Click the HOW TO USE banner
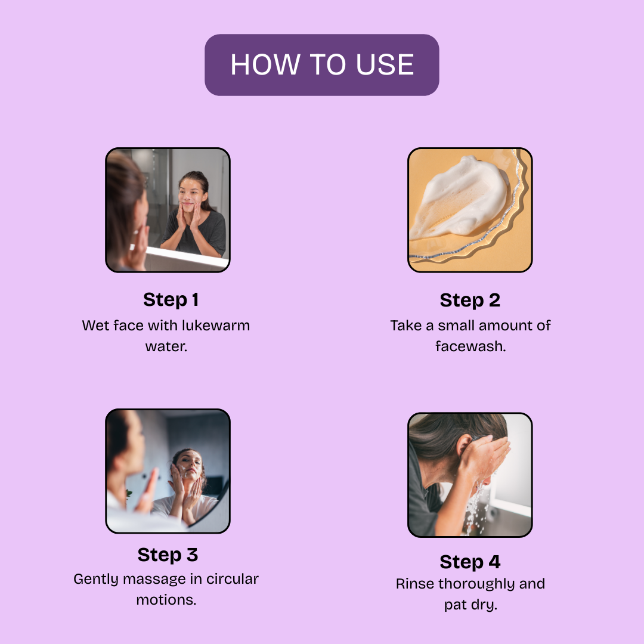644x644 pixels. tap(321, 65)
